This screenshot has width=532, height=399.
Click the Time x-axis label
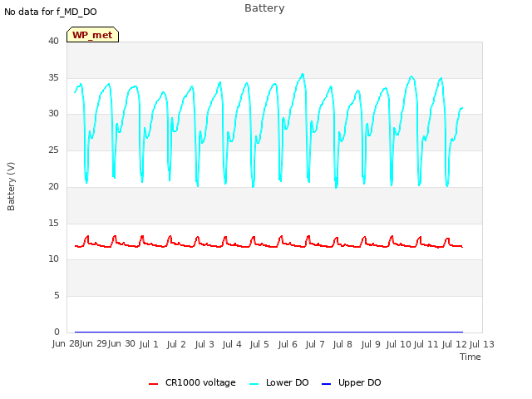click(470, 357)
